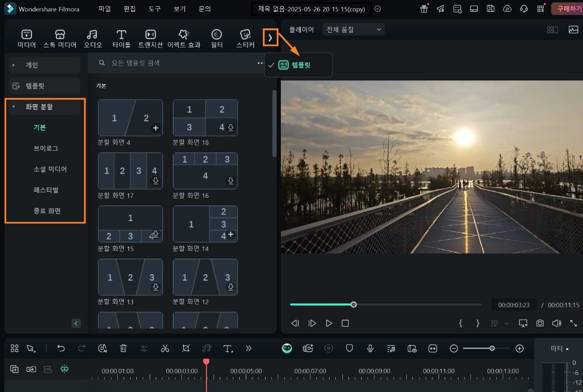Open the 스티커 stickers tab
Viewport: 583px width, 392px height.
point(245,38)
